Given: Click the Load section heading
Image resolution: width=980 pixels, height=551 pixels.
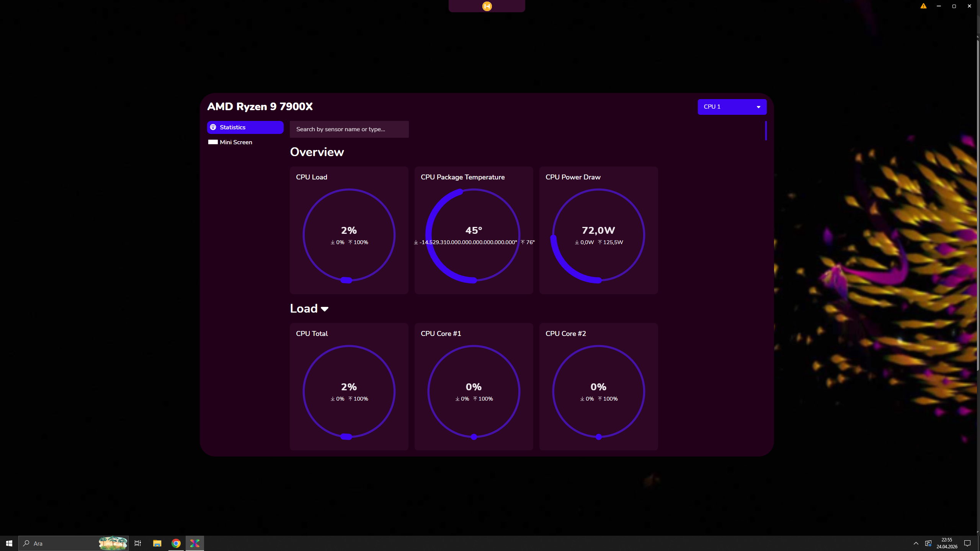Looking at the screenshot, I should pyautogui.click(x=304, y=308).
